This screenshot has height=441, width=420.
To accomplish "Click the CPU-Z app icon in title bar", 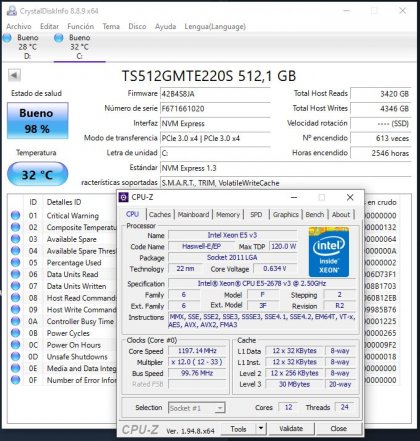I will point(123,197).
